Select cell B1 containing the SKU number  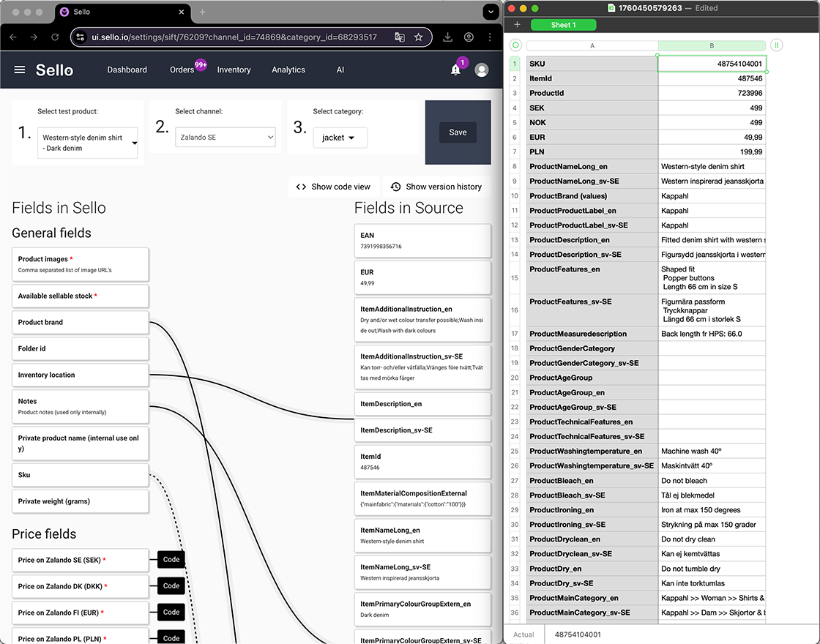[712, 64]
